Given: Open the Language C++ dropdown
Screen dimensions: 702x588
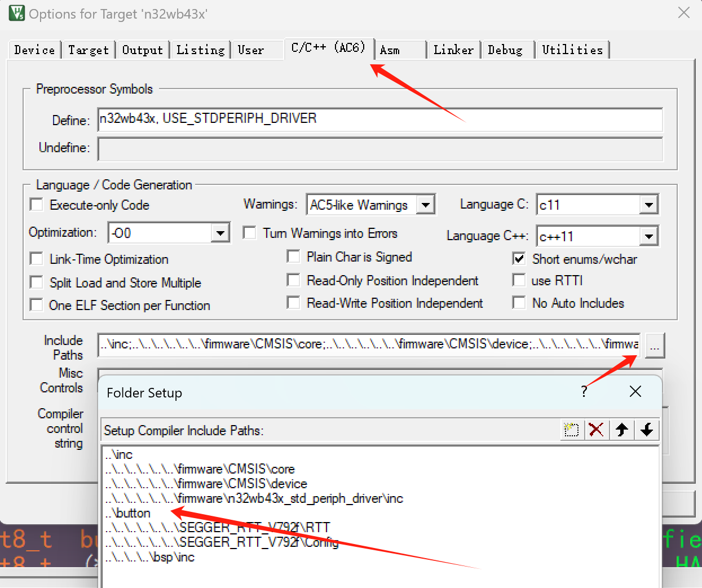Looking at the screenshot, I should [x=648, y=236].
